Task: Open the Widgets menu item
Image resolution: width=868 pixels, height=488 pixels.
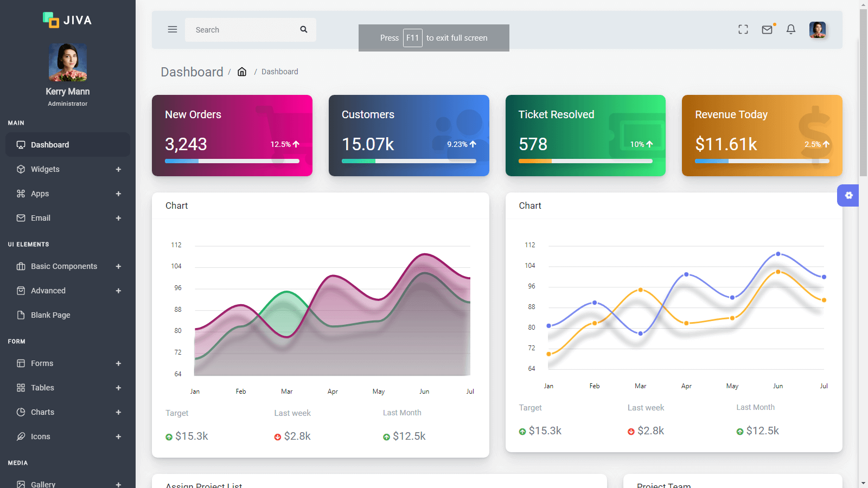Action: pyautogui.click(x=68, y=169)
